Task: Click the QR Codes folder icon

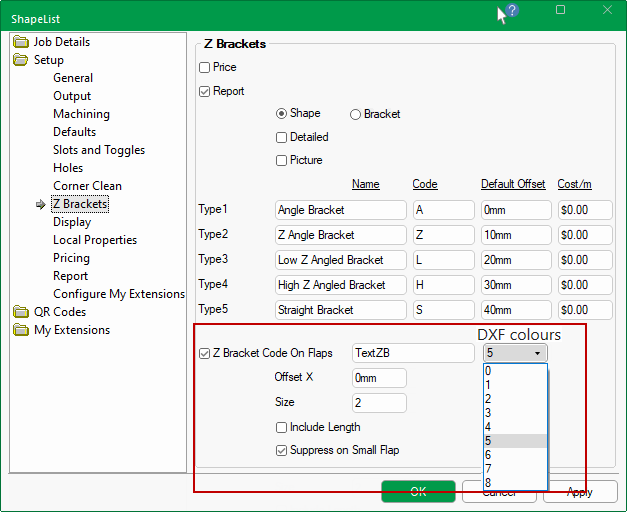Action: (21, 312)
